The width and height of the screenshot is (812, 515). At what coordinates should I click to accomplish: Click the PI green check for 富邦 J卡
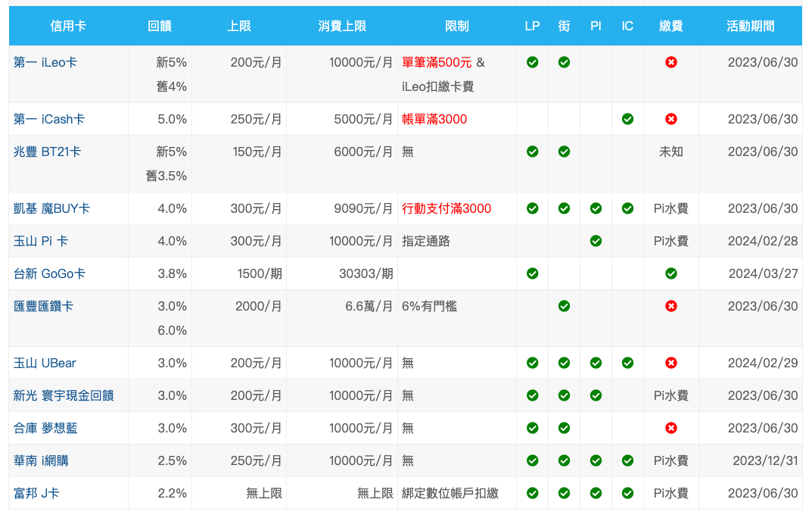pyautogui.click(x=596, y=493)
